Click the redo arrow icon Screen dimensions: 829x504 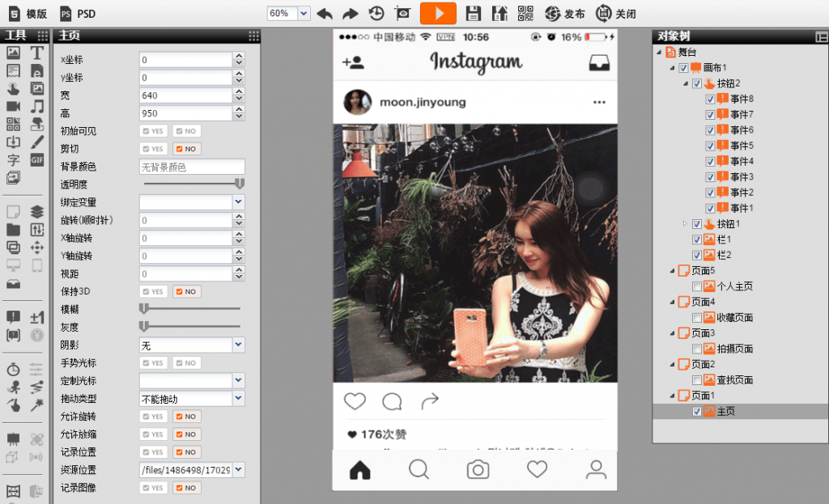(350, 14)
